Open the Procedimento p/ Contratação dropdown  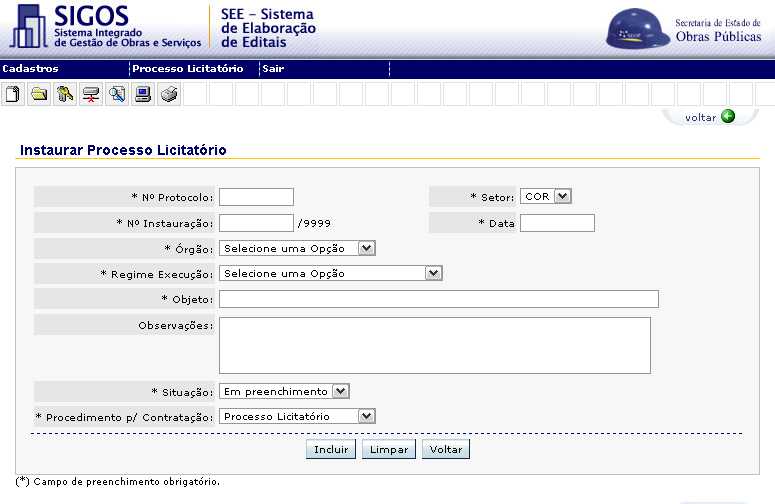pos(297,416)
